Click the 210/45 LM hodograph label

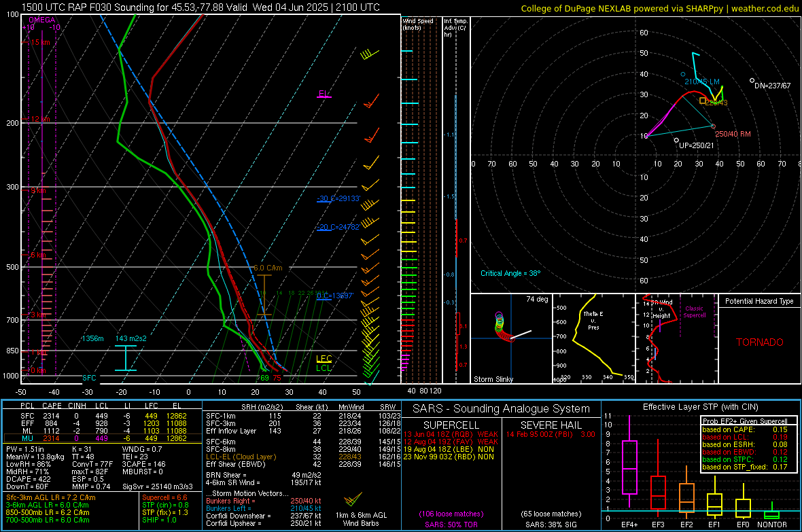(x=701, y=82)
